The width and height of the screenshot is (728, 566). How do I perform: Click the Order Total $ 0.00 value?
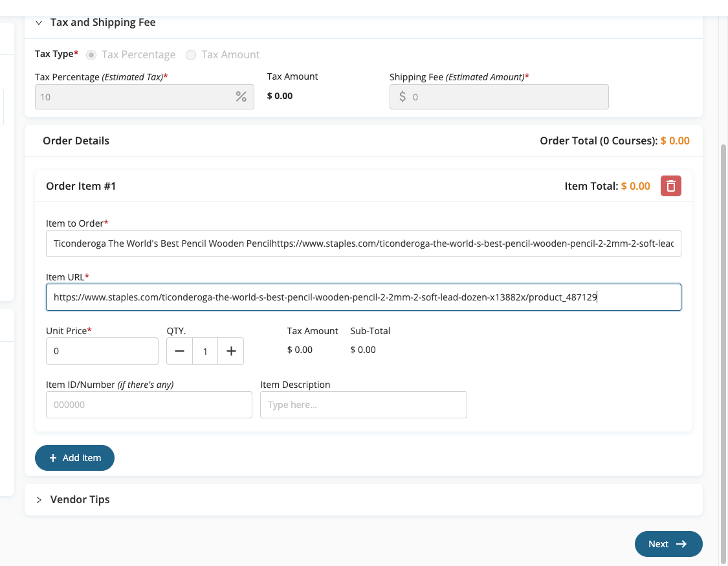[x=675, y=141]
